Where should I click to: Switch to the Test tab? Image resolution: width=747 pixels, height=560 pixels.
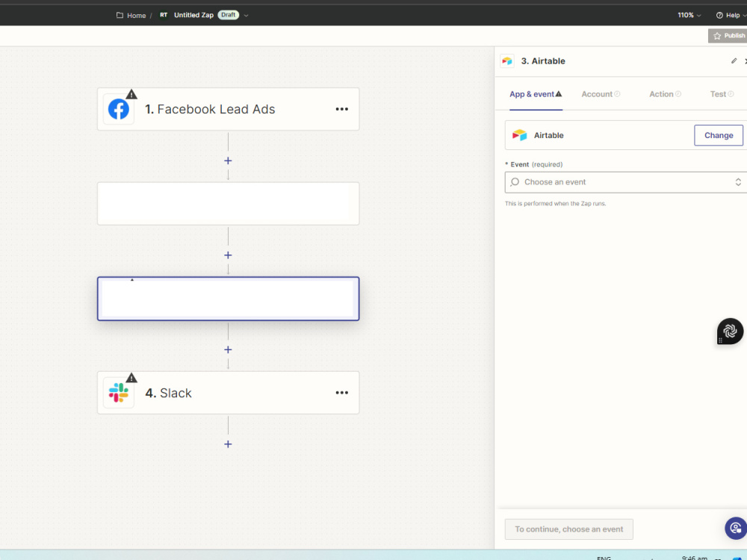point(722,94)
